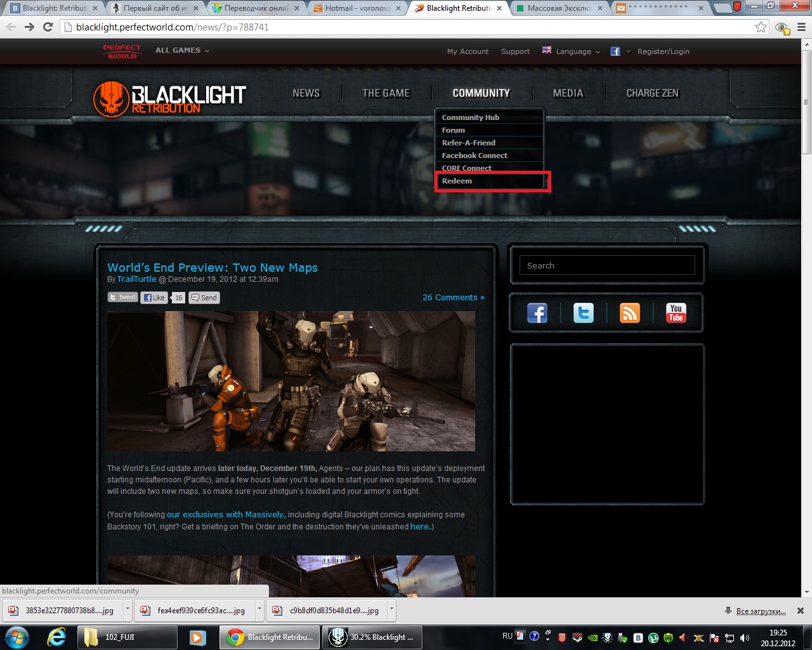Viewport: 812px width, 650px height.
Task: Expand the ALL GAMES dropdown
Action: click(182, 50)
